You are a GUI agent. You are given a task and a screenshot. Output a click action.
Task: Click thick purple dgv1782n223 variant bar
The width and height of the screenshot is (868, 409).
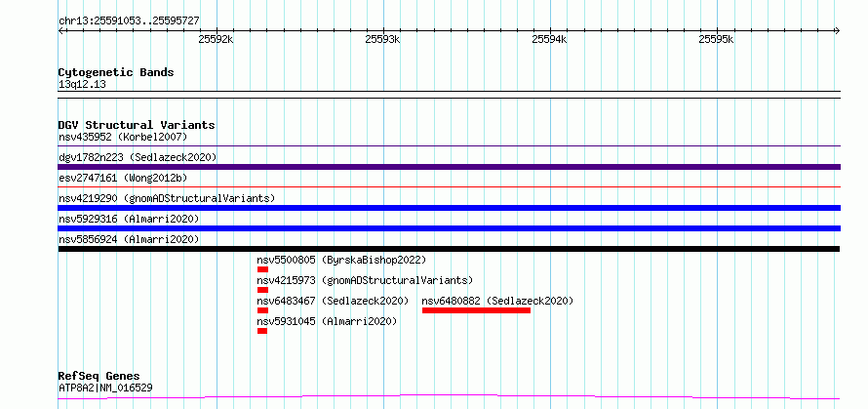(x=449, y=167)
